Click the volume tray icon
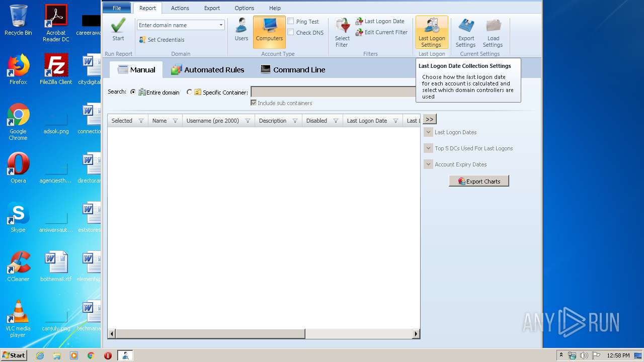Image resolution: width=644 pixels, height=362 pixels. (584, 355)
